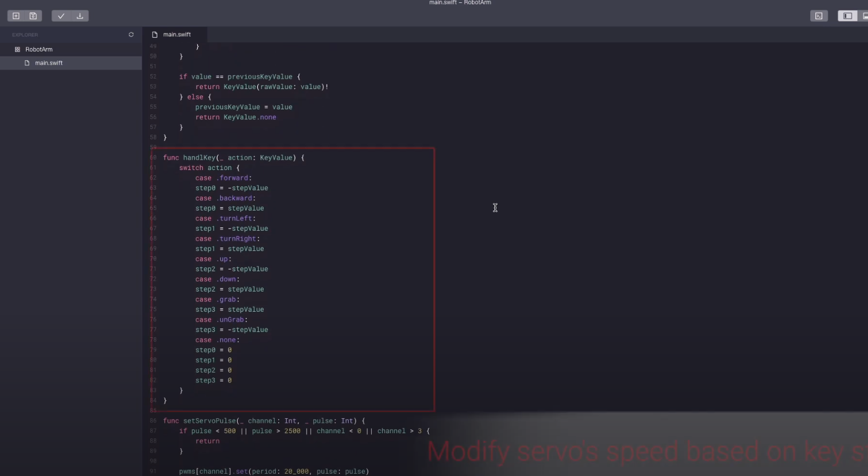
Task: Click the save file icon in toolbar
Action: [33, 16]
